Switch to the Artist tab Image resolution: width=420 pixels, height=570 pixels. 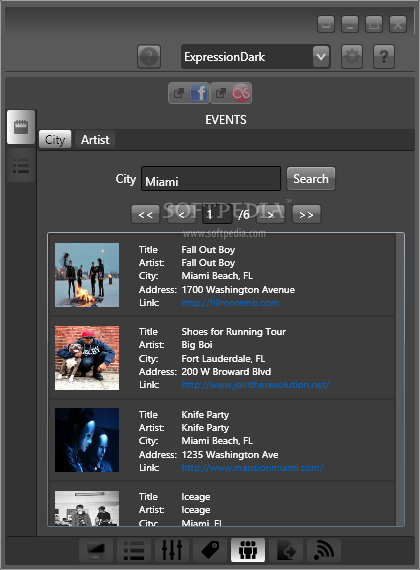pyautogui.click(x=95, y=140)
